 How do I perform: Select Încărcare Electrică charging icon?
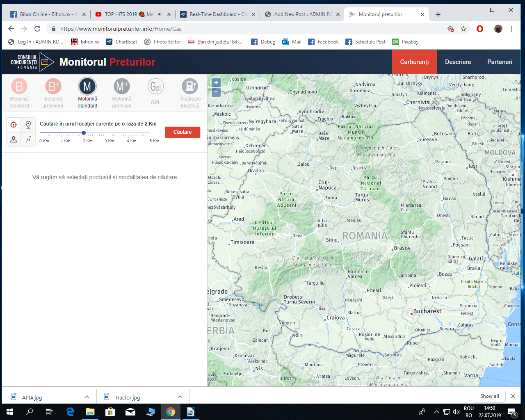[x=190, y=87]
